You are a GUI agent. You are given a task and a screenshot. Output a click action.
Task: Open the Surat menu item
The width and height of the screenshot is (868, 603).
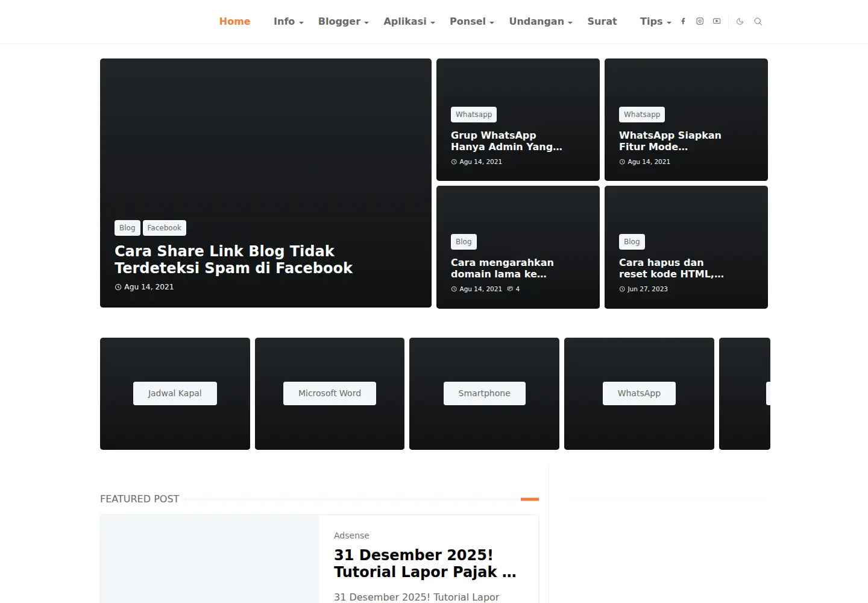602,21
